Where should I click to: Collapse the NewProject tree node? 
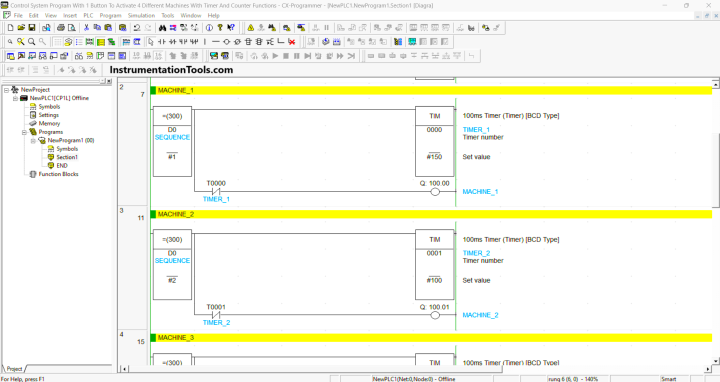[6, 90]
